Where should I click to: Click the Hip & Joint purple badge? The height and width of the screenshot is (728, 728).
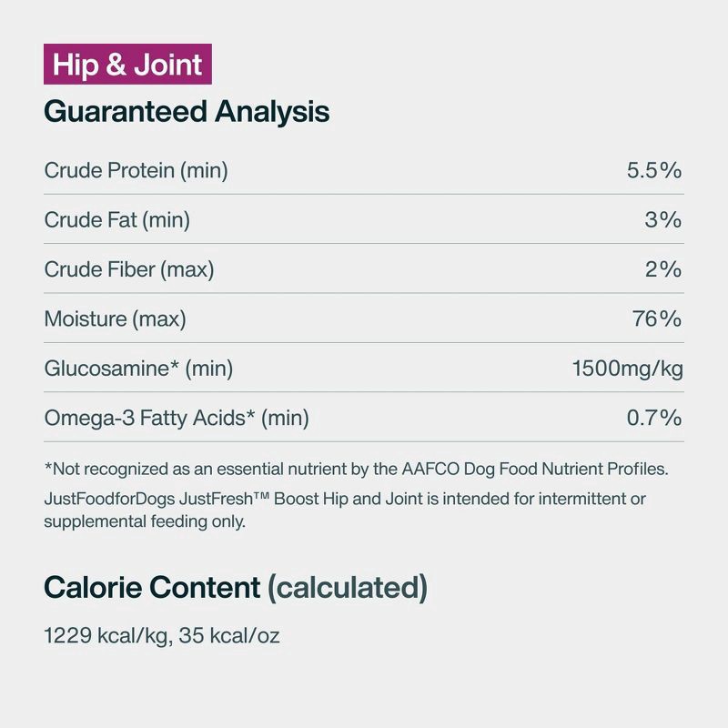pyautogui.click(x=127, y=64)
